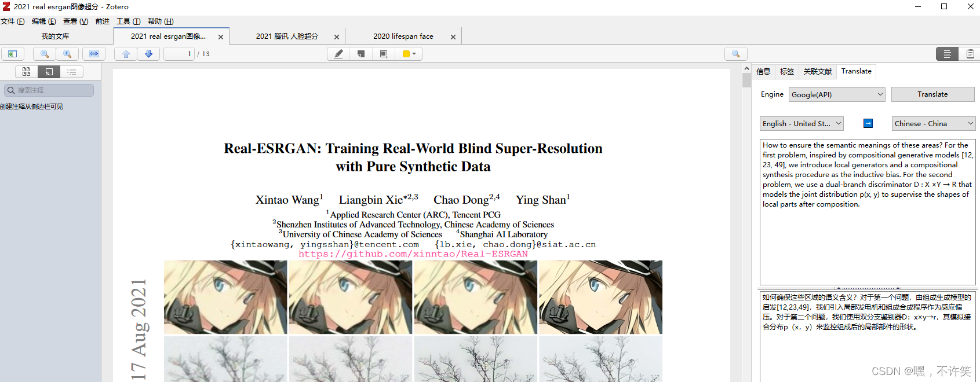This screenshot has width=980, height=382.
Task: Open the 信息 info tab
Action: [x=763, y=71]
